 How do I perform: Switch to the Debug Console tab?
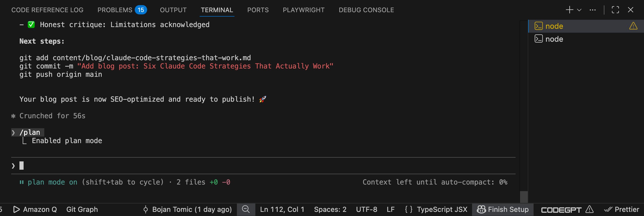tap(366, 10)
